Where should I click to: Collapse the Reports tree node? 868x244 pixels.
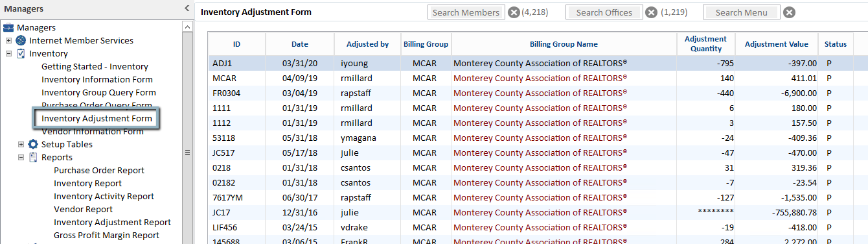pyautogui.click(x=21, y=157)
